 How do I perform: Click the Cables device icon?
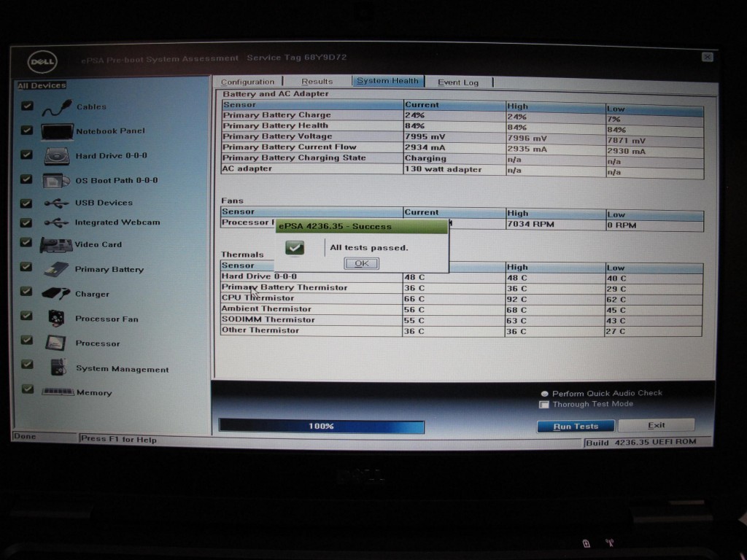[57, 108]
